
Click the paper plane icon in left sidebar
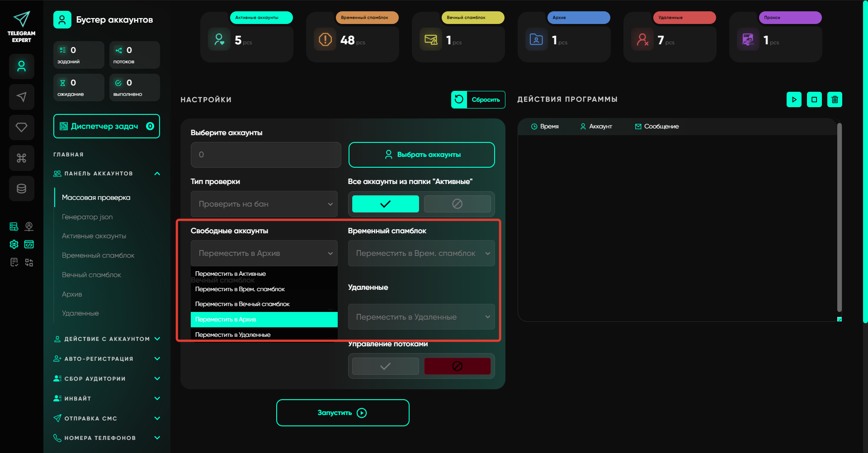coord(21,97)
